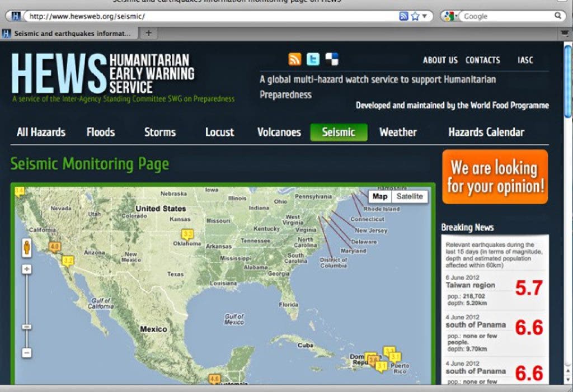Click the Twitter bird icon
This screenshot has height=392, width=573.
pyautogui.click(x=313, y=59)
